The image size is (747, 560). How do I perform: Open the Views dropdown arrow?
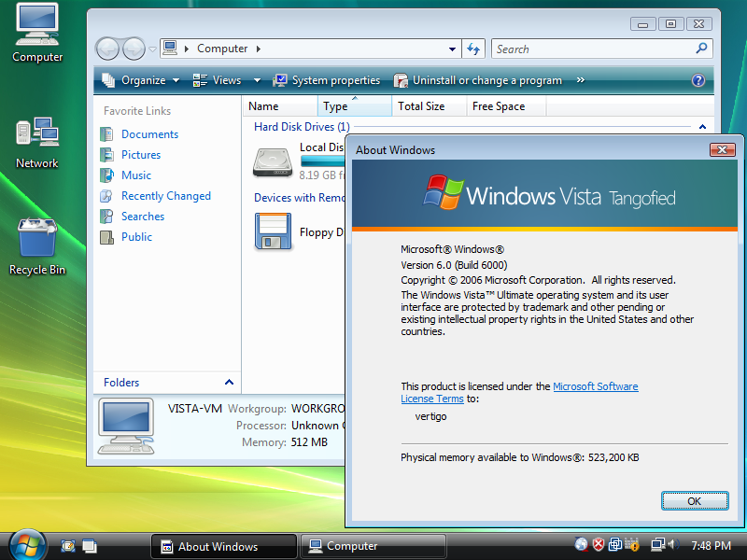[257, 80]
